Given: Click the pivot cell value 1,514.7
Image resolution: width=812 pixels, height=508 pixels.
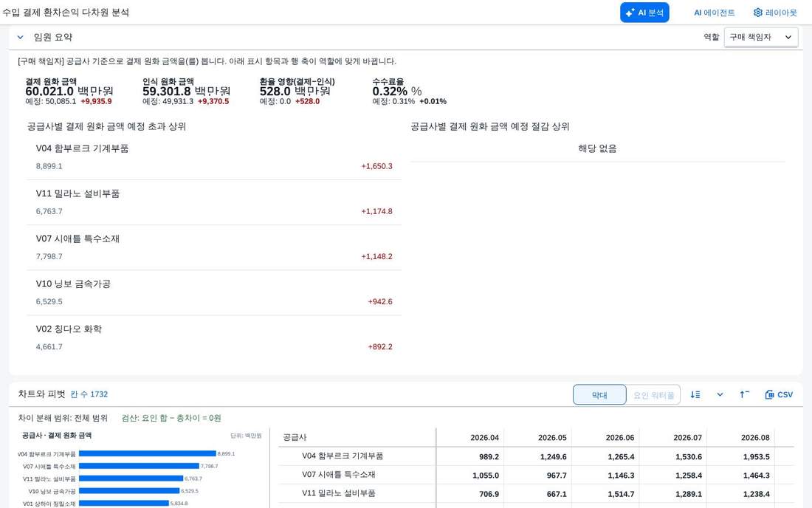Looking at the screenshot, I should coord(621,494).
